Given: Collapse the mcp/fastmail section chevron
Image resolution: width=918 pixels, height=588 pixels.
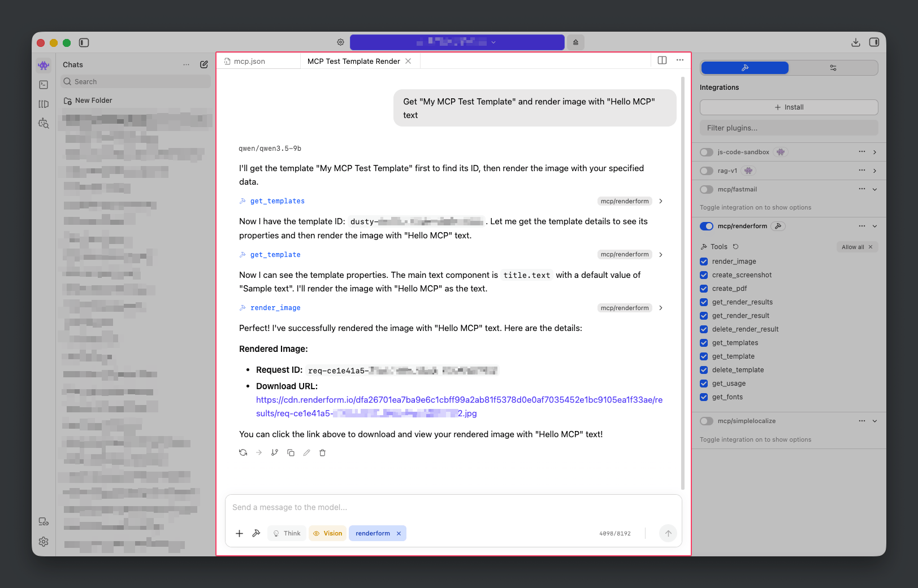Looking at the screenshot, I should (x=875, y=189).
